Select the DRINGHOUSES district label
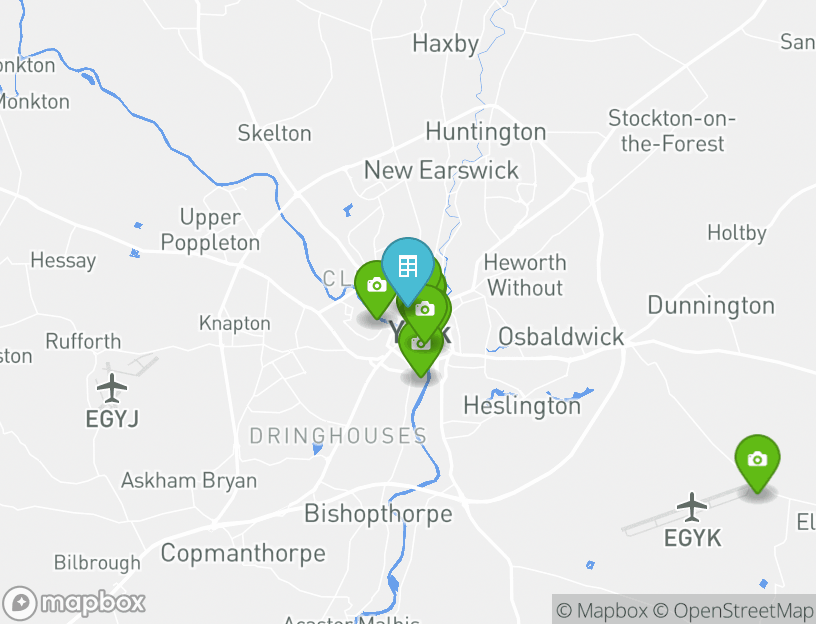 tap(338, 436)
